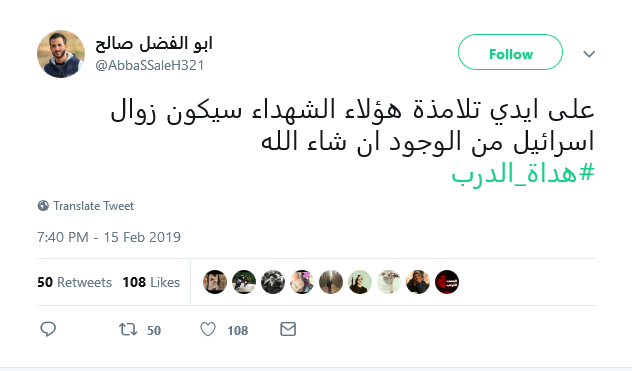Open the tweet options chevron dropdown

[589, 54]
